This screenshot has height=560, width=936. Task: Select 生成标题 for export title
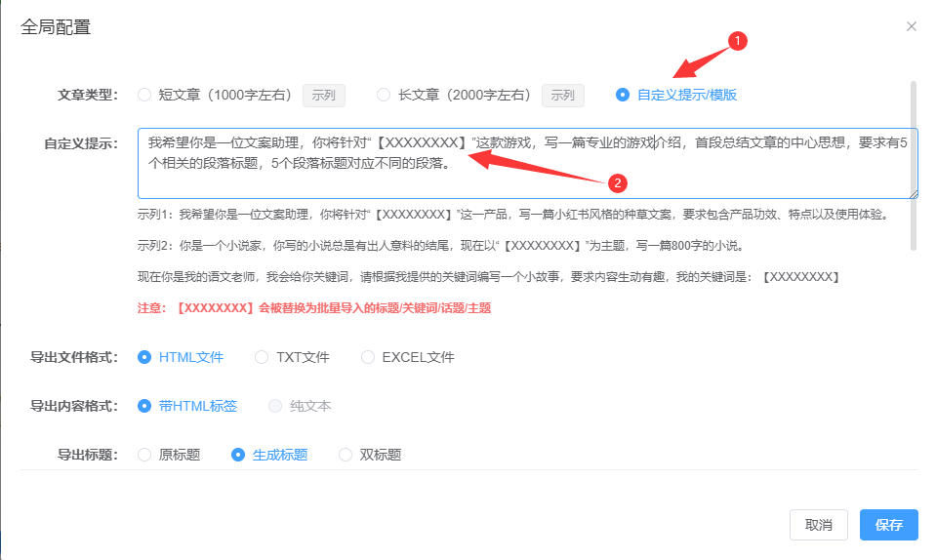(237, 455)
